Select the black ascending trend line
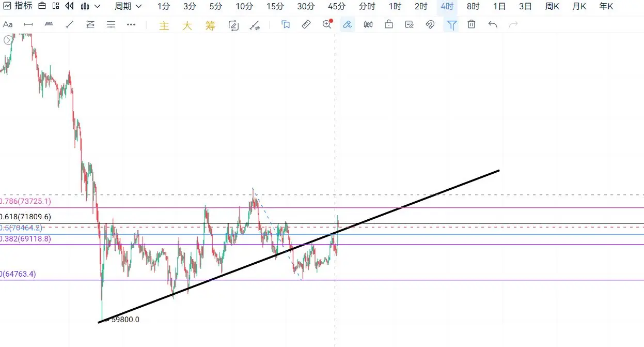This screenshot has width=644, height=347. pos(299,246)
